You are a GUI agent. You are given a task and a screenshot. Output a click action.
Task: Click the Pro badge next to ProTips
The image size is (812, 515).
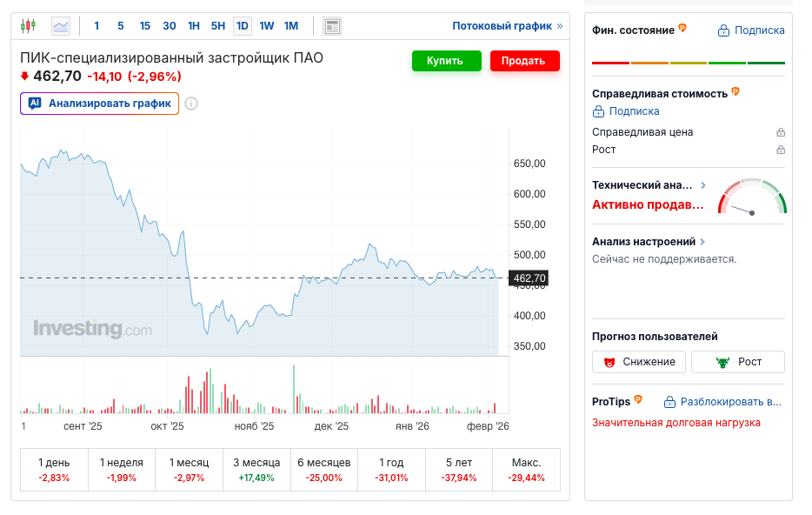coord(638,399)
